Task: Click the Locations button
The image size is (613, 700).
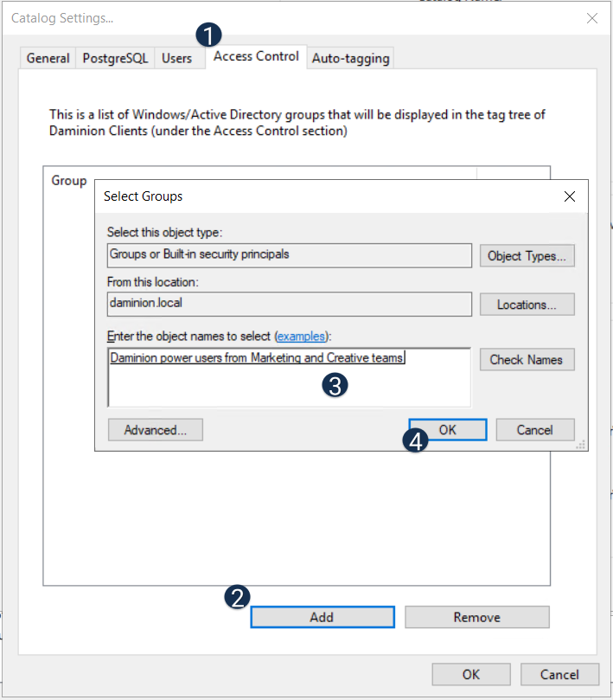Action: (x=527, y=305)
